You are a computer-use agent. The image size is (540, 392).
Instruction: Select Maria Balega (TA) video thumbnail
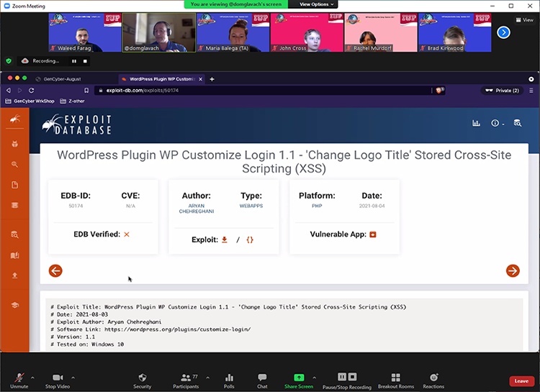(233, 32)
